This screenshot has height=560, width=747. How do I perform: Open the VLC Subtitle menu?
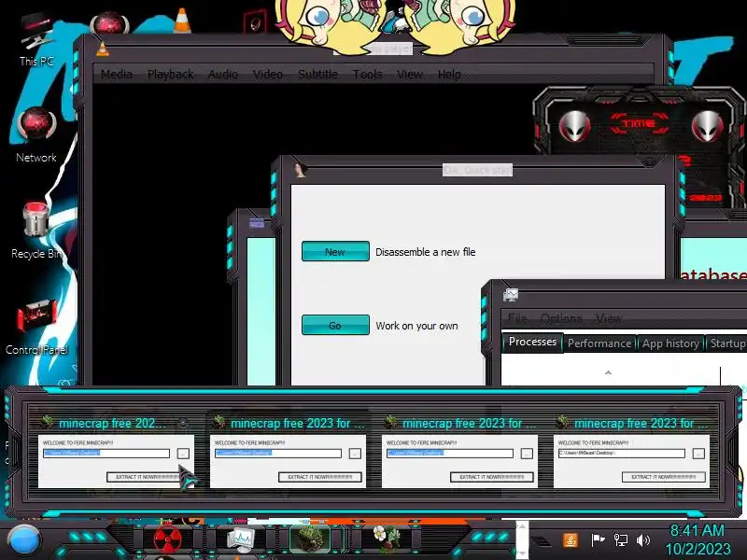point(317,75)
